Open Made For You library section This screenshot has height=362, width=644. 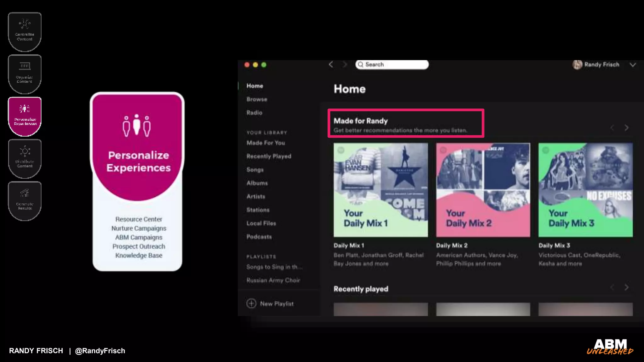point(265,143)
